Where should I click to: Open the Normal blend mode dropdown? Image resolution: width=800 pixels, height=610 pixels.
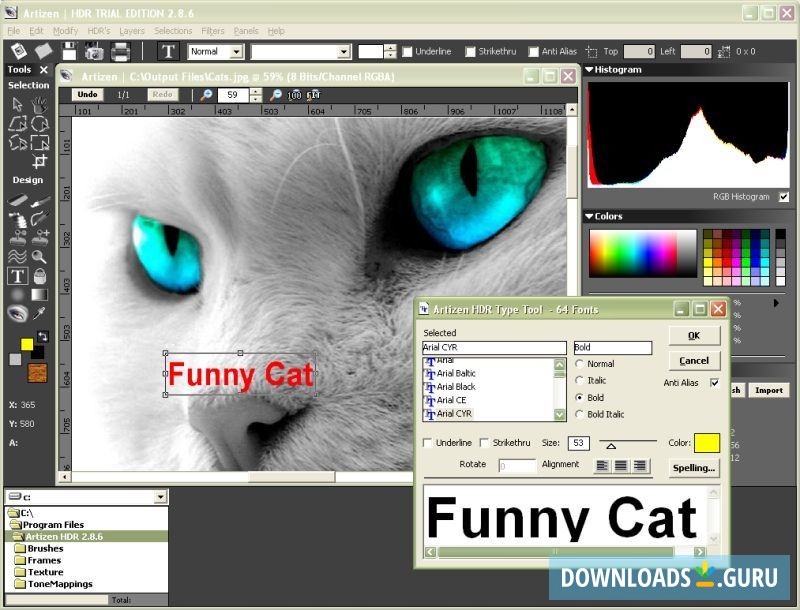236,52
